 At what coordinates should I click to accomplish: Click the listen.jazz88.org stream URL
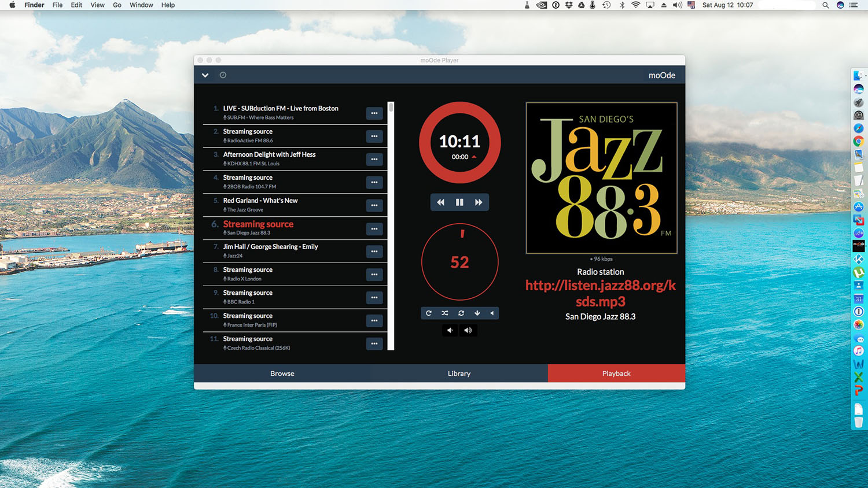[601, 293]
